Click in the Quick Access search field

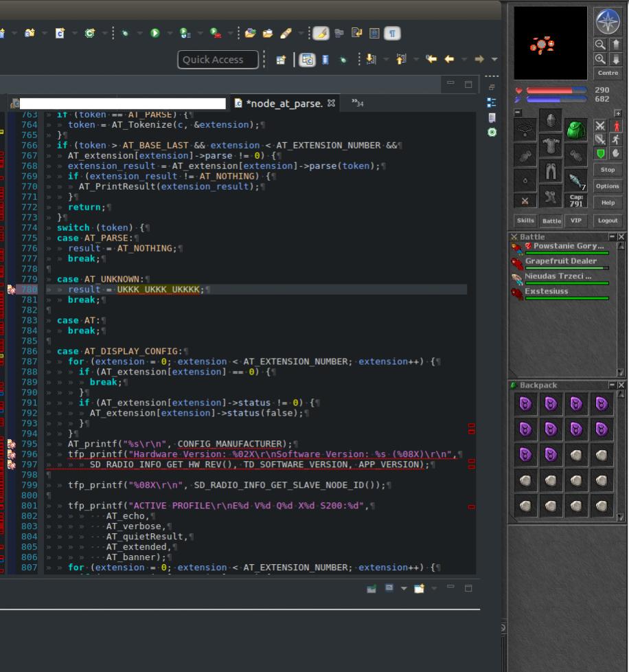click(x=218, y=60)
